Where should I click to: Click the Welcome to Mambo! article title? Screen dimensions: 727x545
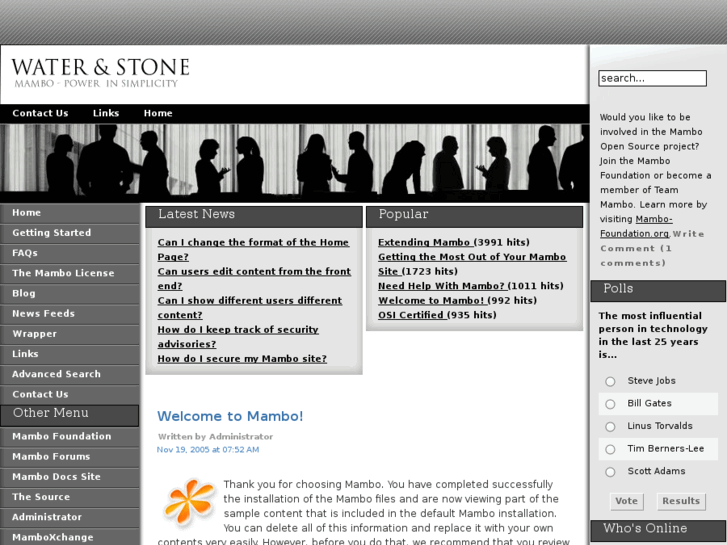(x=230, y=416)
